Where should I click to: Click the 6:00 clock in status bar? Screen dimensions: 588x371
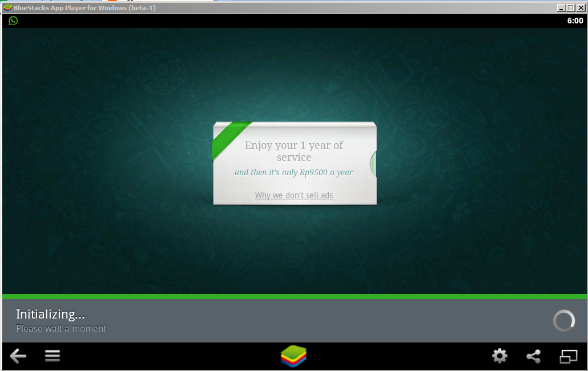575,21
